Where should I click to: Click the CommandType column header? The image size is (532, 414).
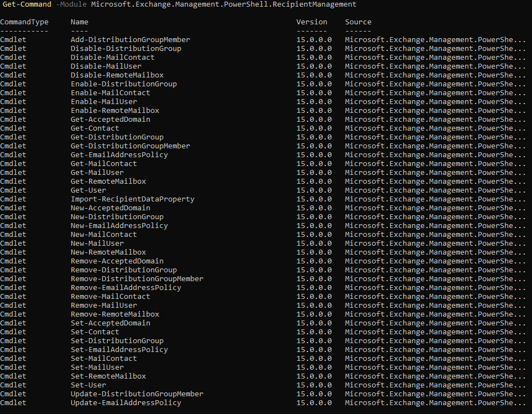(x=24, y=22)
